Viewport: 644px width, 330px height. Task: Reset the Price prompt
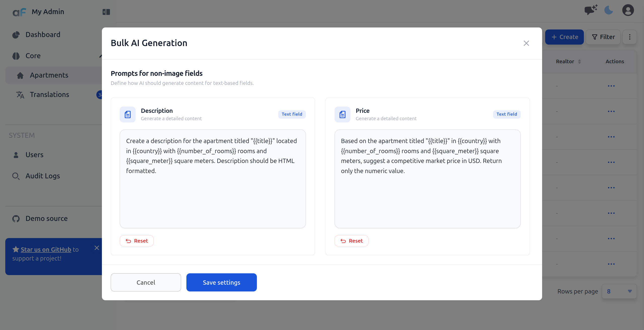click(x=351, y=241)
